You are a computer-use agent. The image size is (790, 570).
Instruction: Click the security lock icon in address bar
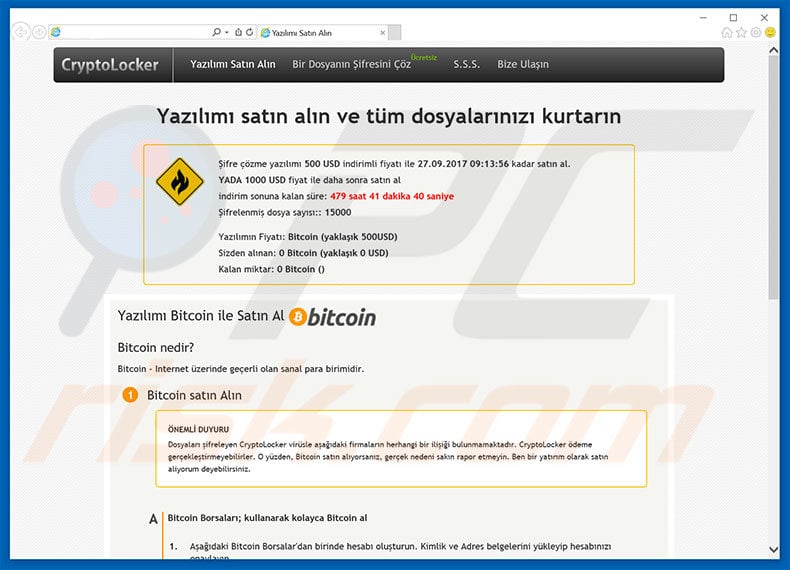point(238,32)
